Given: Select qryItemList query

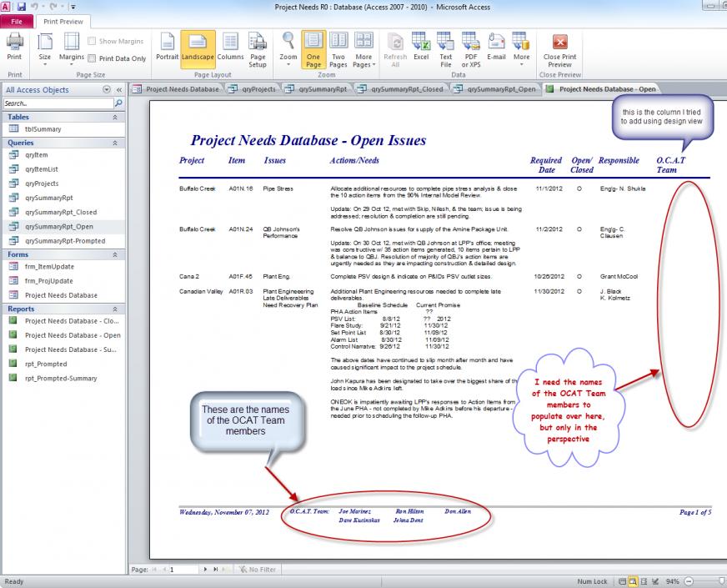Looking at the screenshot, I should tap(64, 169).
